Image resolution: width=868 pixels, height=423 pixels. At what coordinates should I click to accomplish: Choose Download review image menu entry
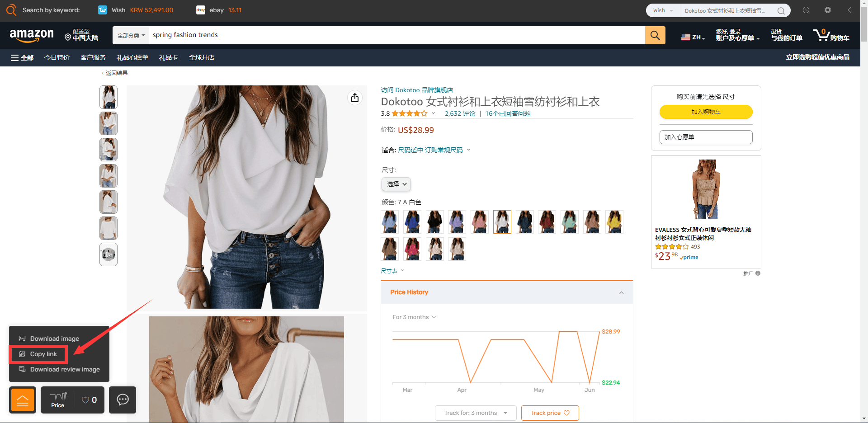pos(59,370)
